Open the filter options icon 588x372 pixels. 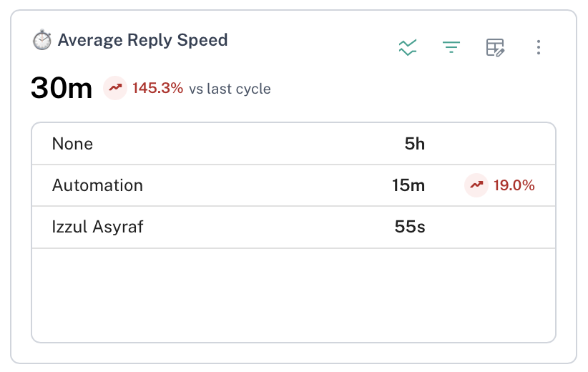coord(451,48)
